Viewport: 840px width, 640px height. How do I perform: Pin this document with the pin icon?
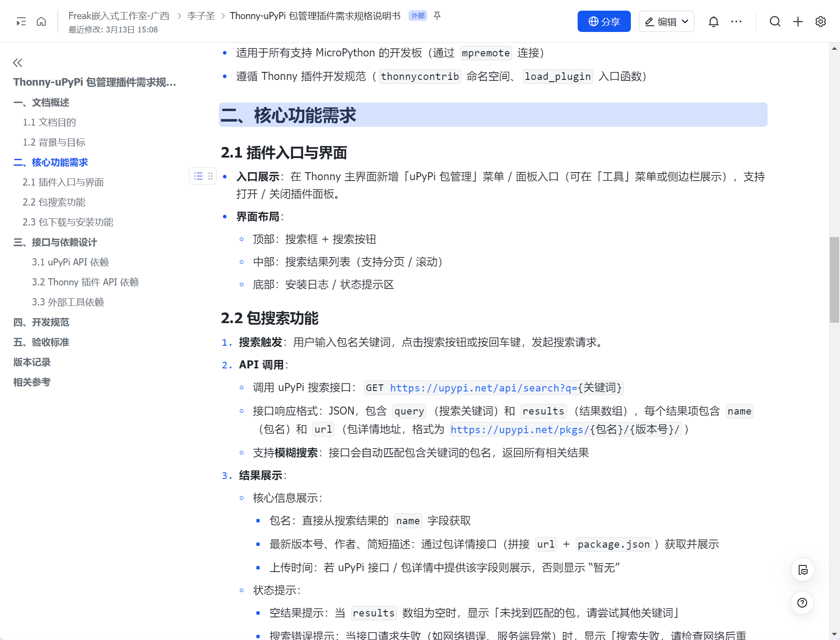pyautogui.click(x=437, y=16)
